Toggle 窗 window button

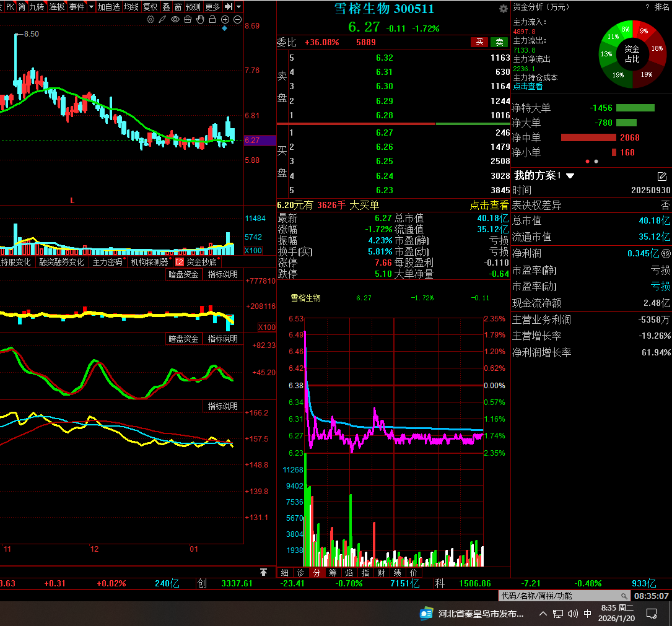coord(178,6)
